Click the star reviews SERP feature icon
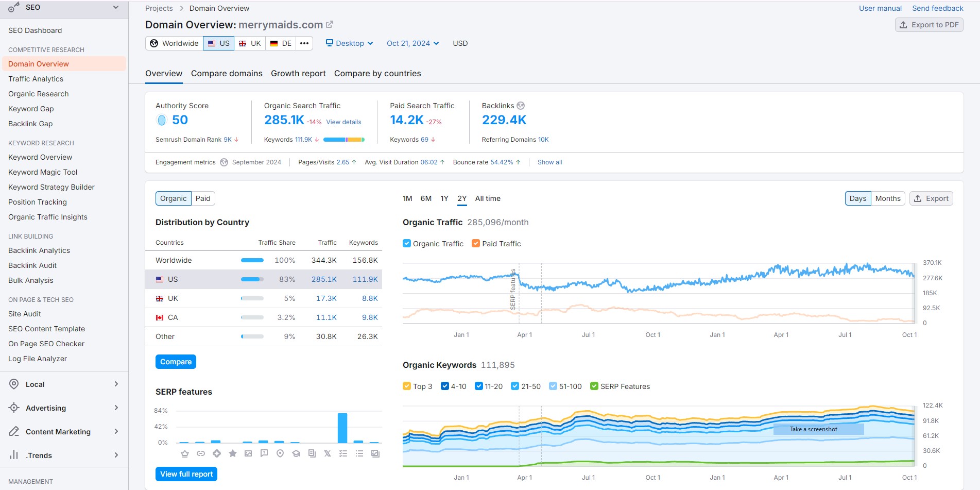The height and width of the screenshot is (490, 980). (x=233, y=453)
